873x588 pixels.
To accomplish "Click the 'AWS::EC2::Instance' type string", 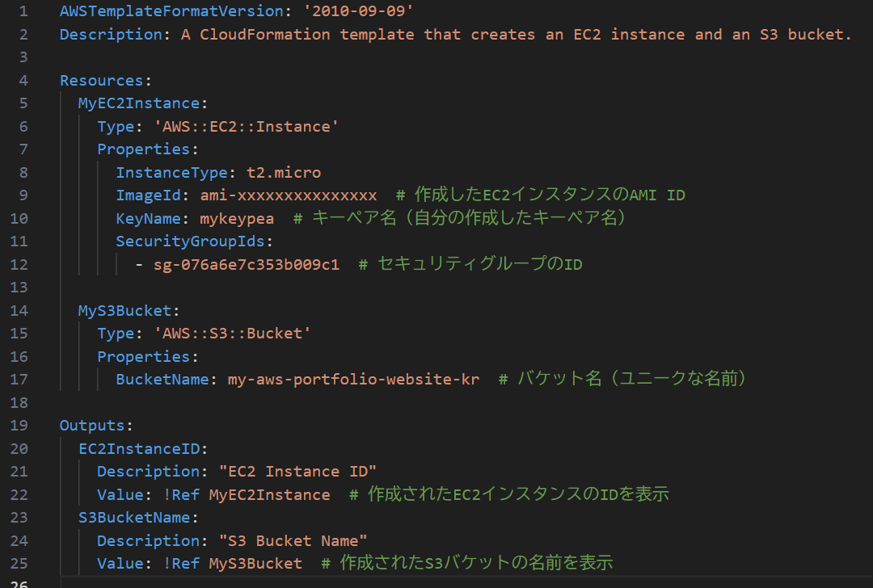I will (246, 127).
